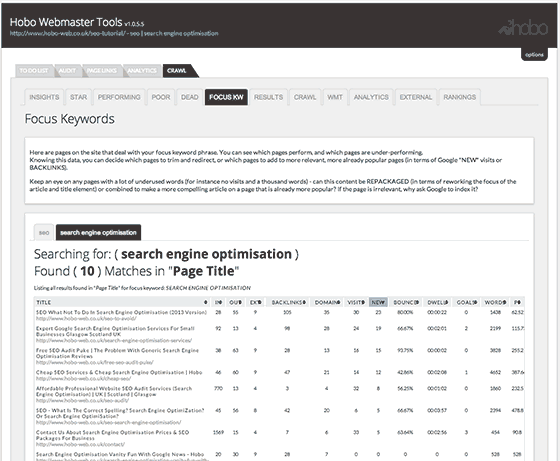Viewport: 560px width, 461px height.
Task: Click title 'Free SEO Audit Puke'
Action: [x=117, y=354]
